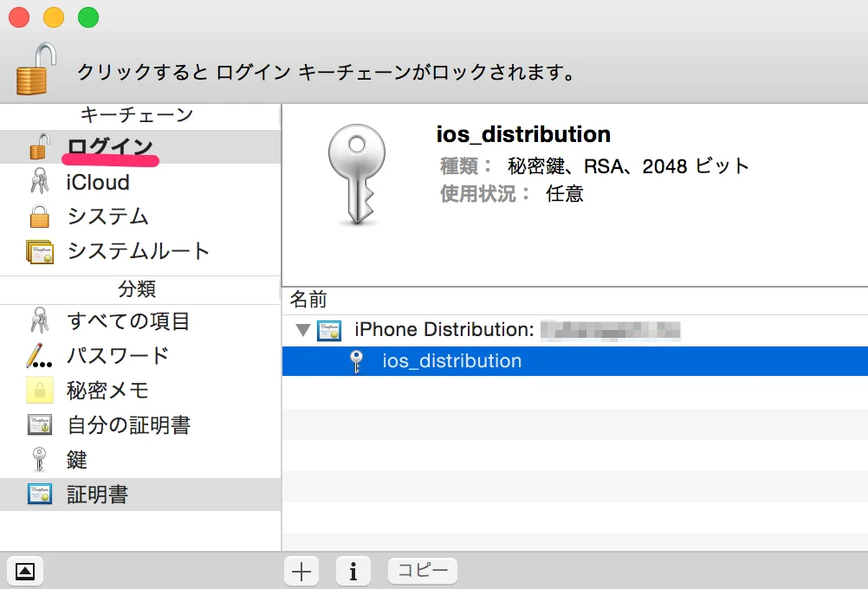Screen dimensions: 868x589
Task: Click the open padlock icon beside ログイン
Action: (40, 146)
